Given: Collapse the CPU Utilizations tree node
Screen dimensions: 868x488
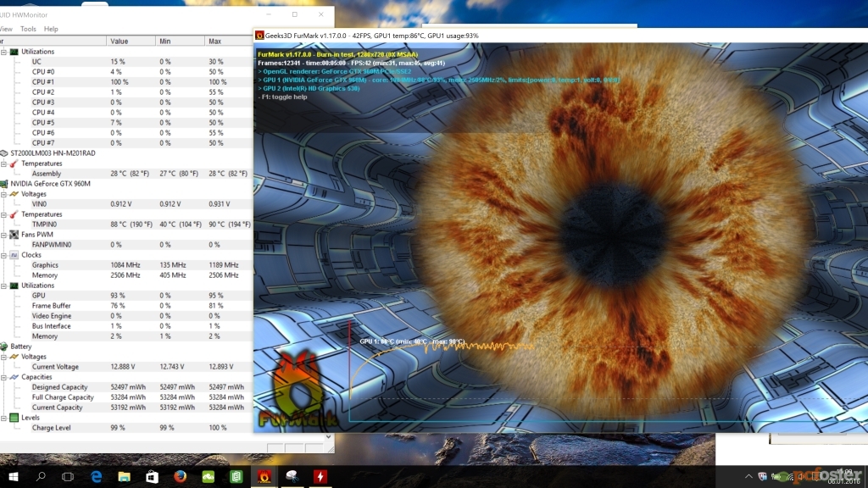Looking at the screenshot, I should pyautogui.click(x=3, y=52).
